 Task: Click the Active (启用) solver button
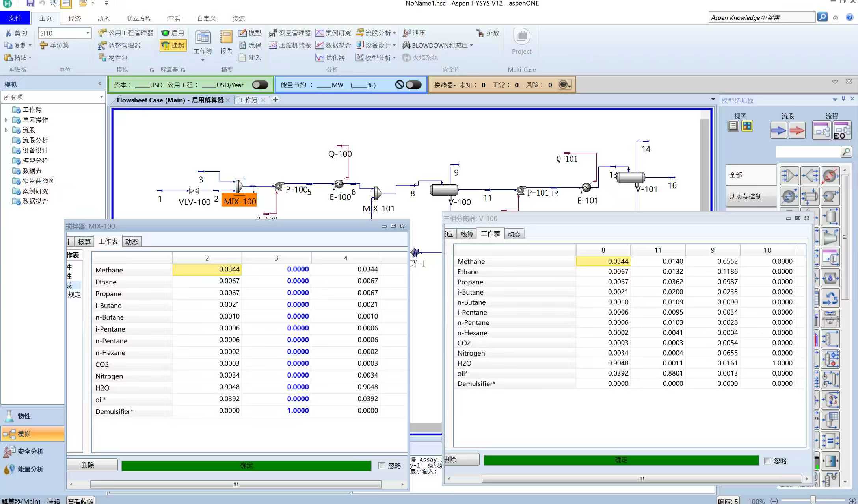click(x=173, y=33)
